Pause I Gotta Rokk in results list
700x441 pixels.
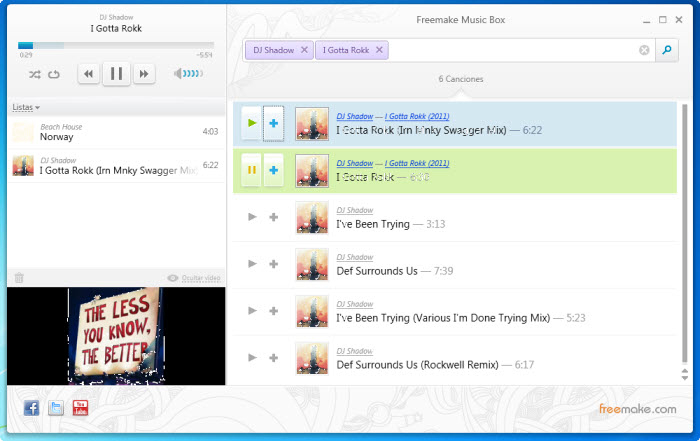point(252,170)
